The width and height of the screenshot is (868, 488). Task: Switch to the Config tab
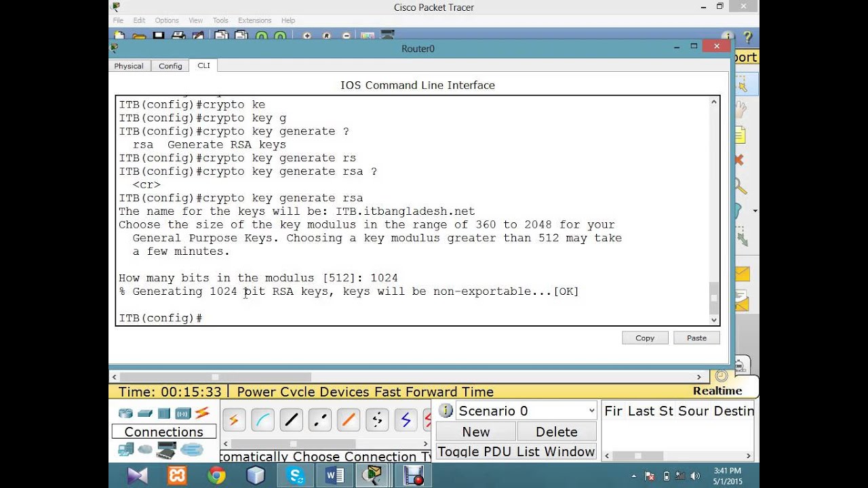pyautogui.click(x=170, y=66)
